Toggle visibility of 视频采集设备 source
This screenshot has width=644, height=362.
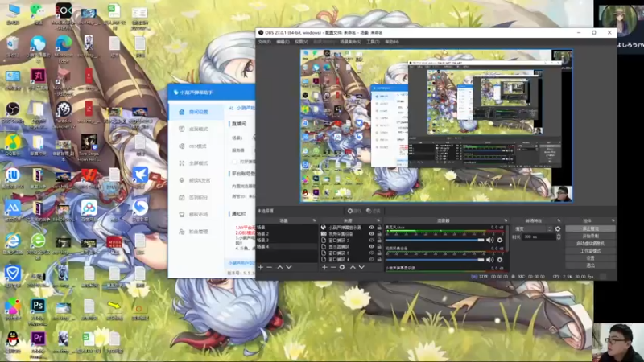tap(371, 233)
